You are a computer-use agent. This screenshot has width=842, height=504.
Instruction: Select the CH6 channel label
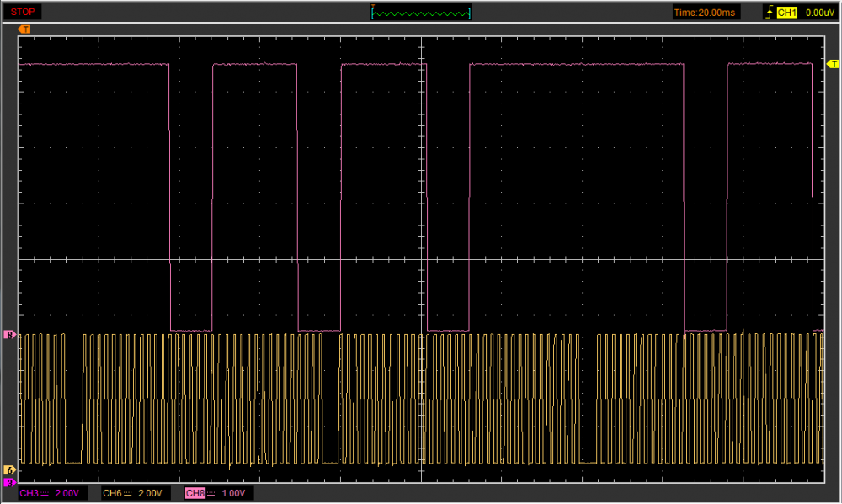coord(111,493)
